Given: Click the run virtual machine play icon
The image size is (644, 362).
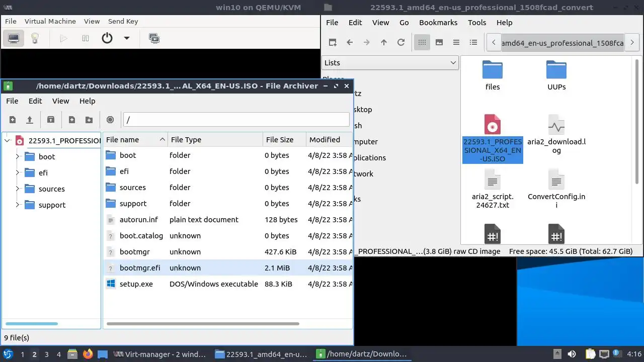Looking at the screenshot, I should pos(63,38).
